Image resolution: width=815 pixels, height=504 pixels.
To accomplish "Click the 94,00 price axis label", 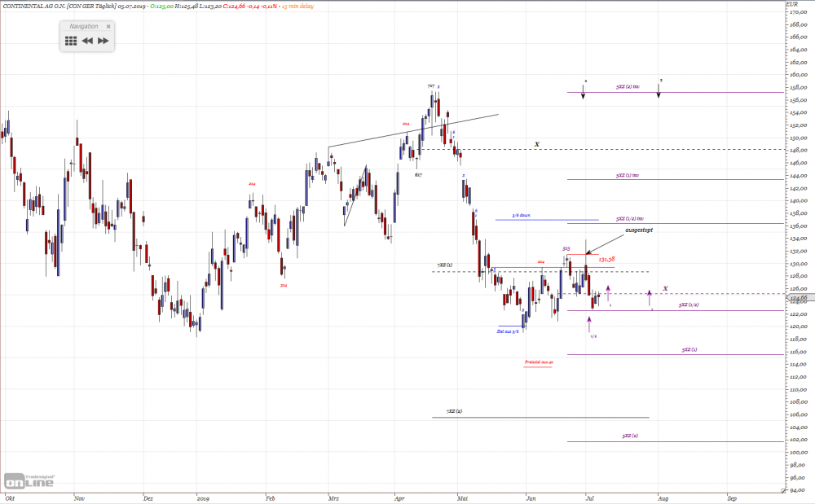I will [799, 490].
